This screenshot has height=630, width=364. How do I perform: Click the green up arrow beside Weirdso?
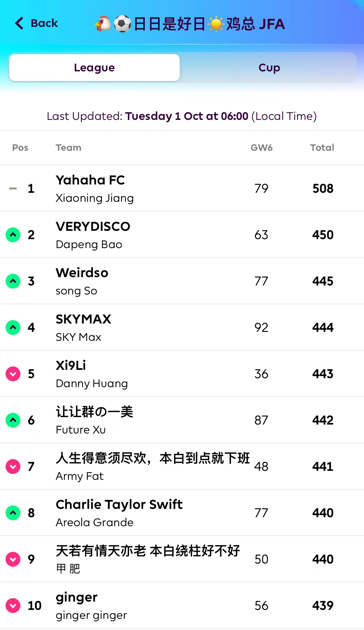point(13,281)
